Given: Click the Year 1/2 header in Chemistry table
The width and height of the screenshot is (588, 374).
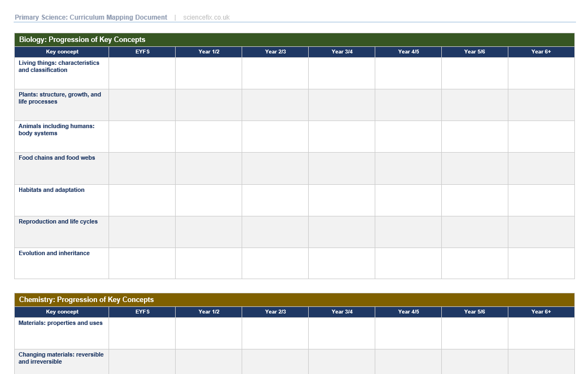Looking at the screenshot, I should [208, 312].
